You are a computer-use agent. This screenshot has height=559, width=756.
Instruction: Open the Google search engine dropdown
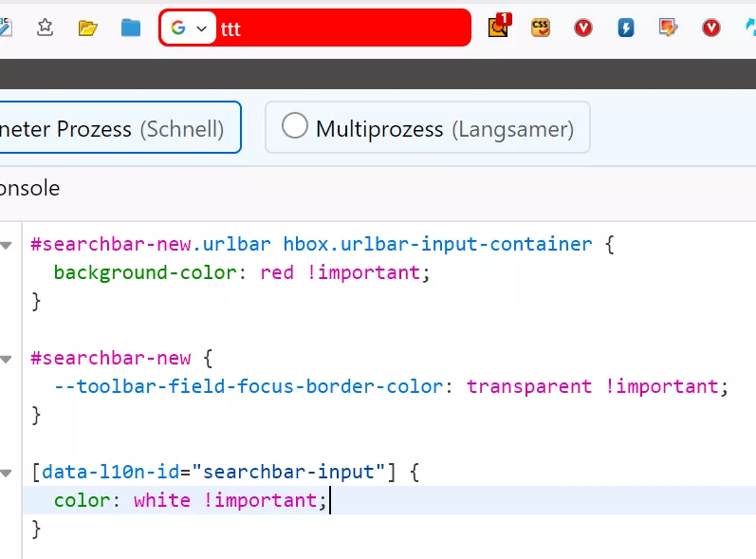[189, 28]
